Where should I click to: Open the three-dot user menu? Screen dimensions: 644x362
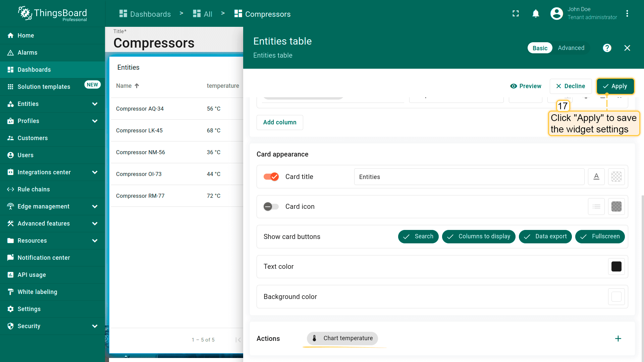[x=627, y=13]
